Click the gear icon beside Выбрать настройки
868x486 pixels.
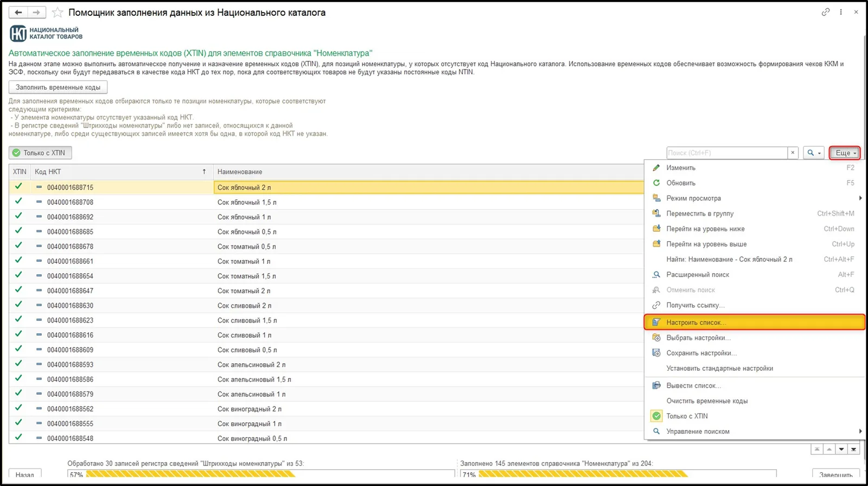[656, 338]
